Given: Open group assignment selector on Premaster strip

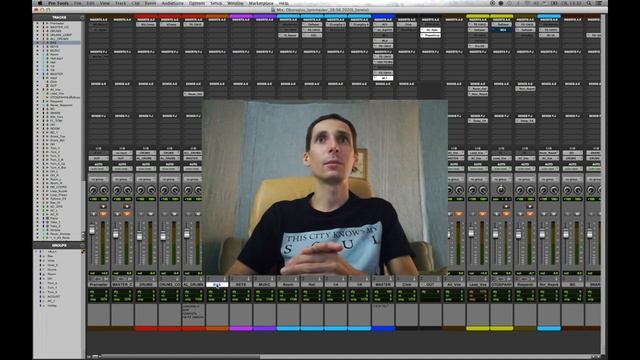Looking at the screenshot, I should (99, 179).
